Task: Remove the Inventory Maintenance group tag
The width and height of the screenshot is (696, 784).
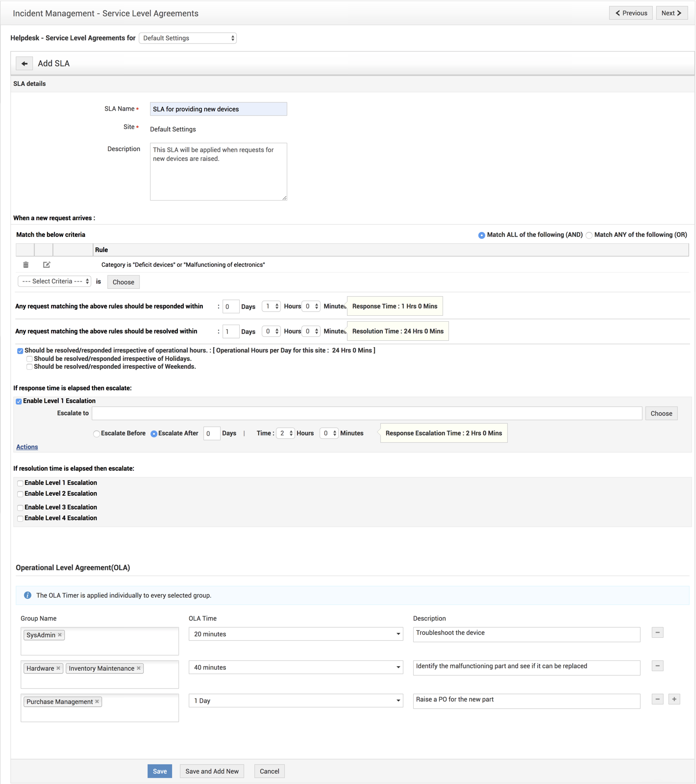Action: (x=139, y=668)
